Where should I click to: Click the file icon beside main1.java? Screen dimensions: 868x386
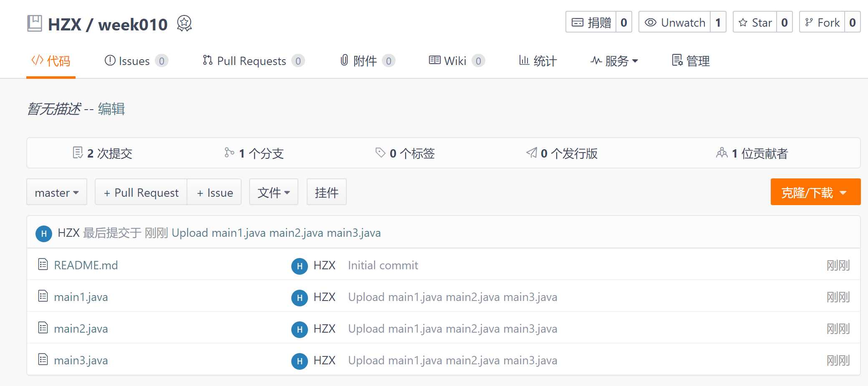coord(43,296)
